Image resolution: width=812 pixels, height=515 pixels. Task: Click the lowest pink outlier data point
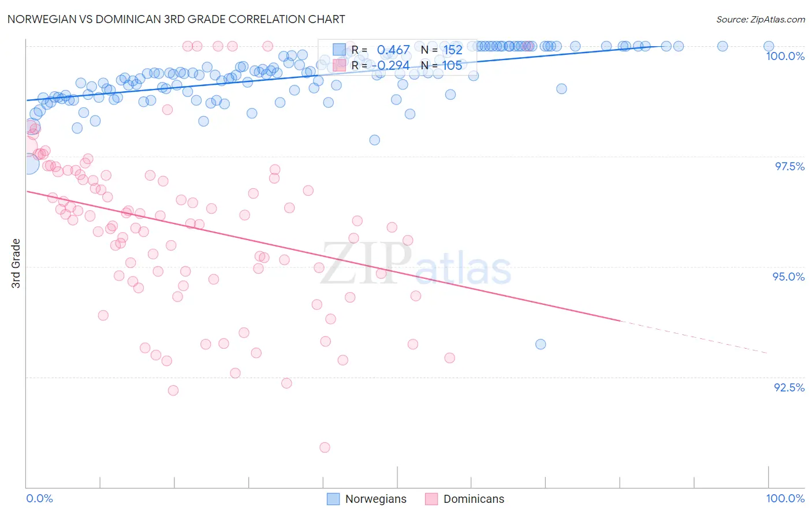pos(325,447)
